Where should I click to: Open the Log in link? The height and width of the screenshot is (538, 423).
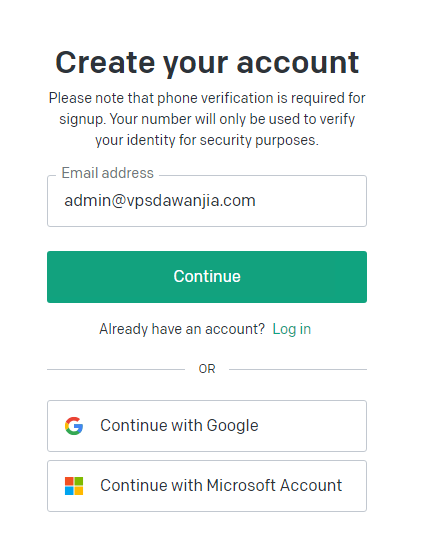(292, 329)
